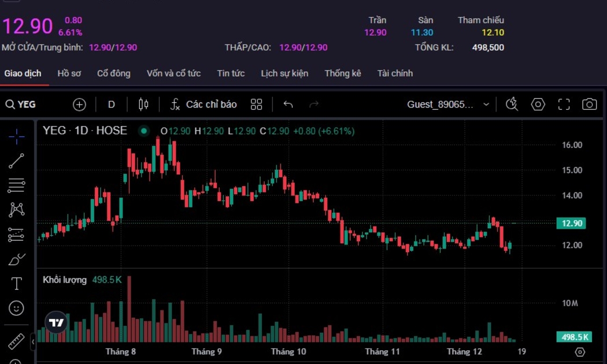Screen dimensions: 607x364
Task: Open chart settings hexagon icon
Action: coord(538,104)
